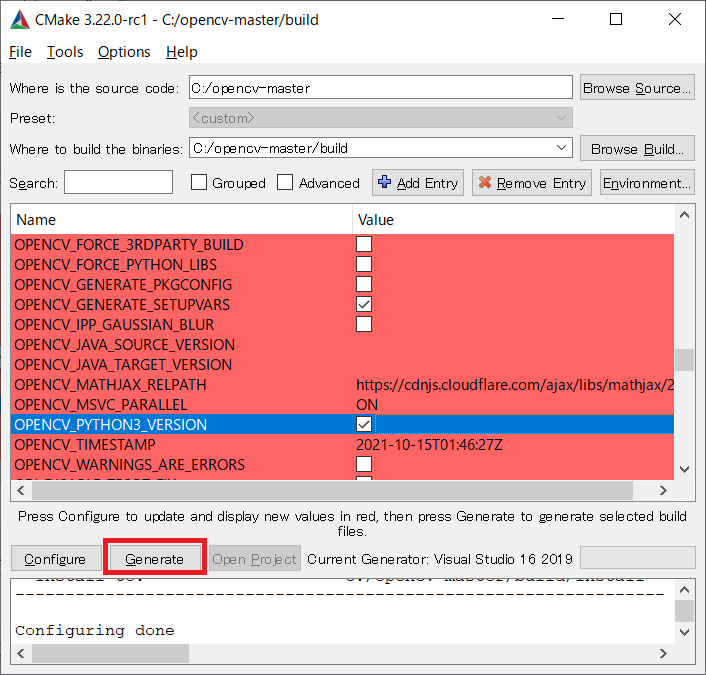The image size is (706, 675).
Task: Click Browse Source button
Action: coord(637,87)
